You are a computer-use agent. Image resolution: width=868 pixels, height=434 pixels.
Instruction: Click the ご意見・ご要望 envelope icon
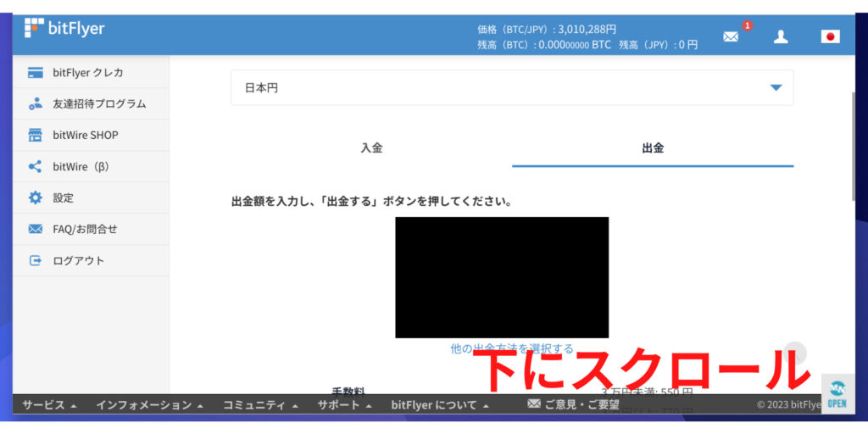[534, 404]
